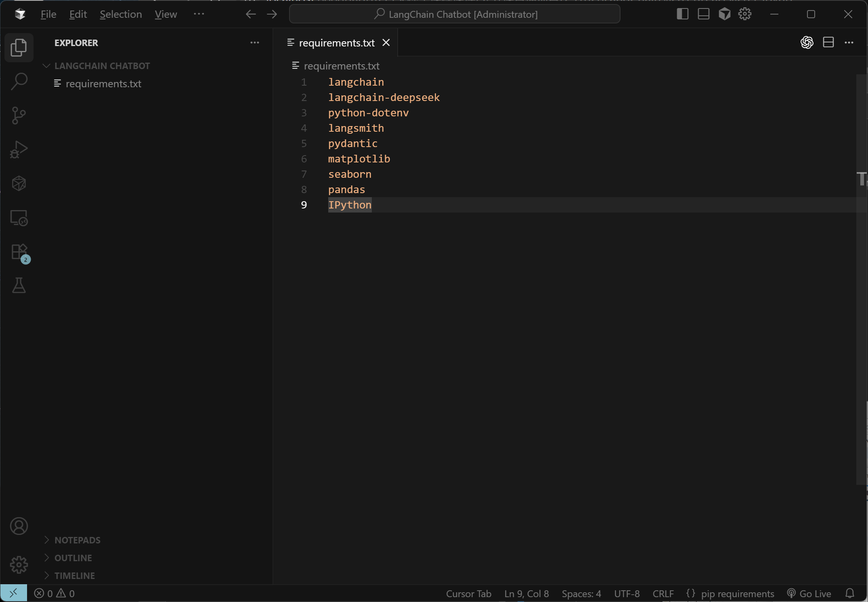Open the Search view
This screenshot has width=868, height=602.
coord(19,82)
